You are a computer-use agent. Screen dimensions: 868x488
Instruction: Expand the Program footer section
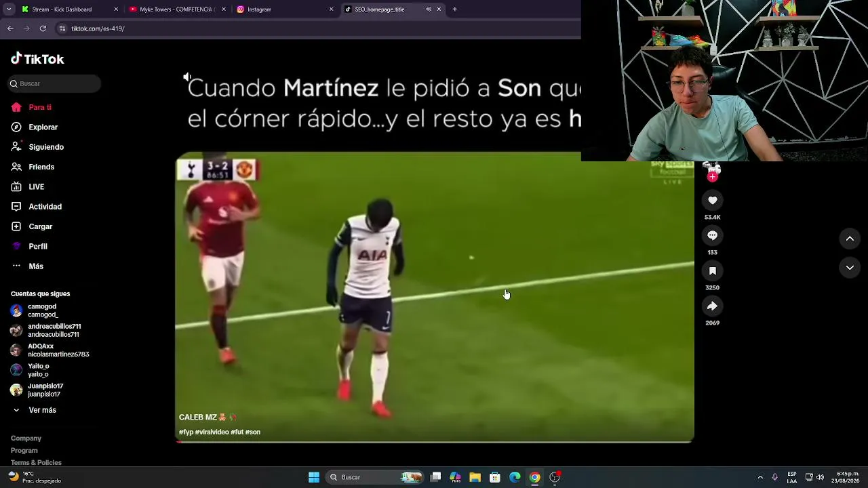point(24,451)
